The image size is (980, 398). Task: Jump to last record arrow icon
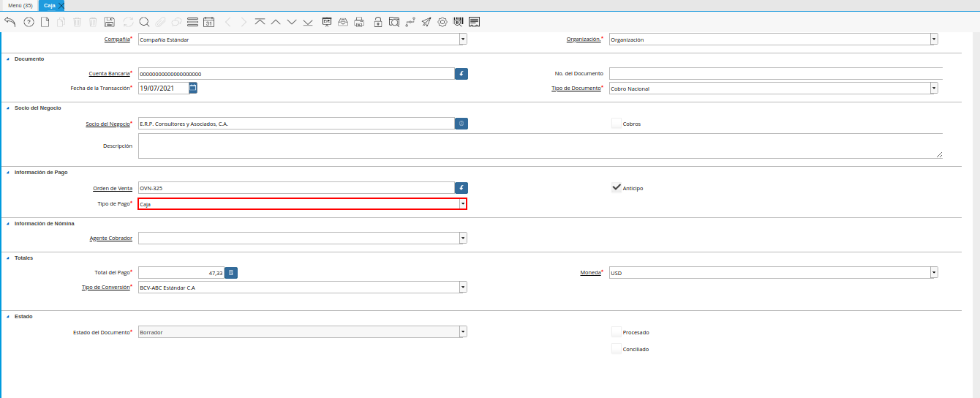[308, 22]
